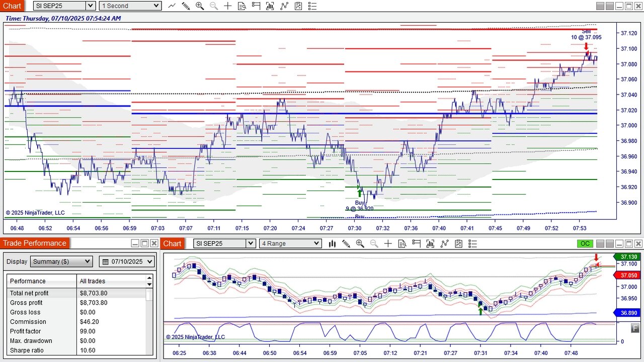Image resolution: width=644 pixels, height=362 pixels.
Task: Click second gray link button in top chart
Action: pyautogui.click(x=610, y=6)
